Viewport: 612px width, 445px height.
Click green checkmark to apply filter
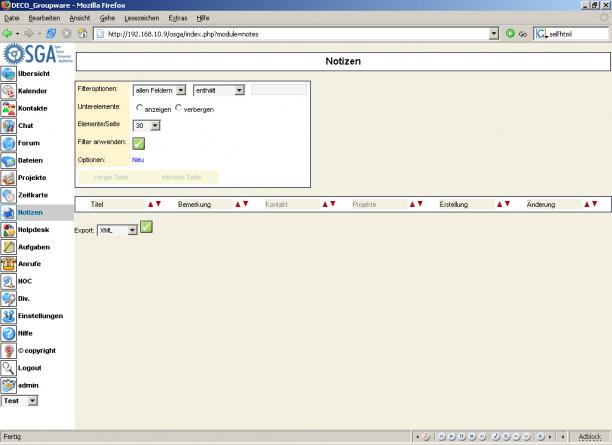139,143
